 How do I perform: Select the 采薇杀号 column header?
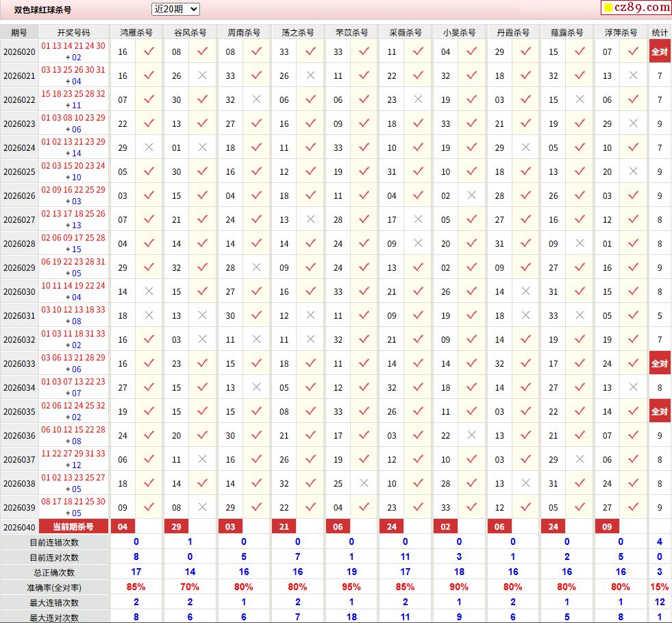(x=406, y=32)
